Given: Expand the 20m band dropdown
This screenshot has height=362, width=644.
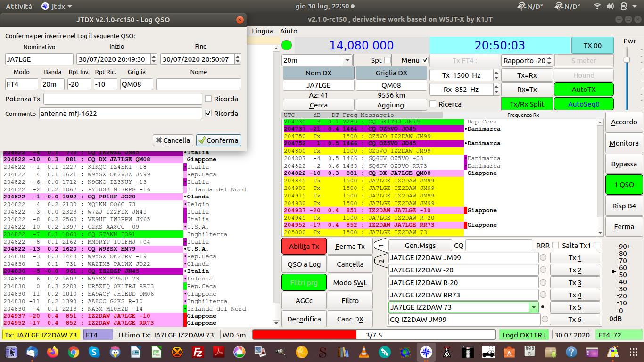Looking at the screenshot, I should [347, 60].
